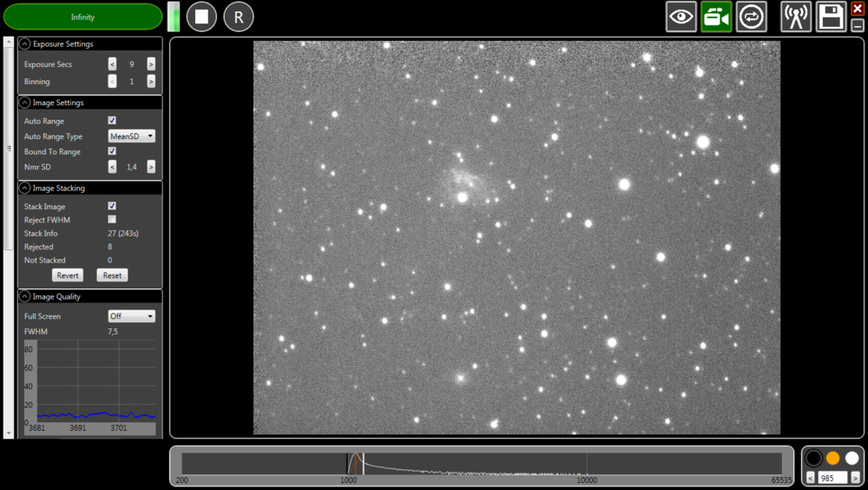868x490 pixels.
Task: Click the eye view mode icon
Action: (x=681, y=17)
